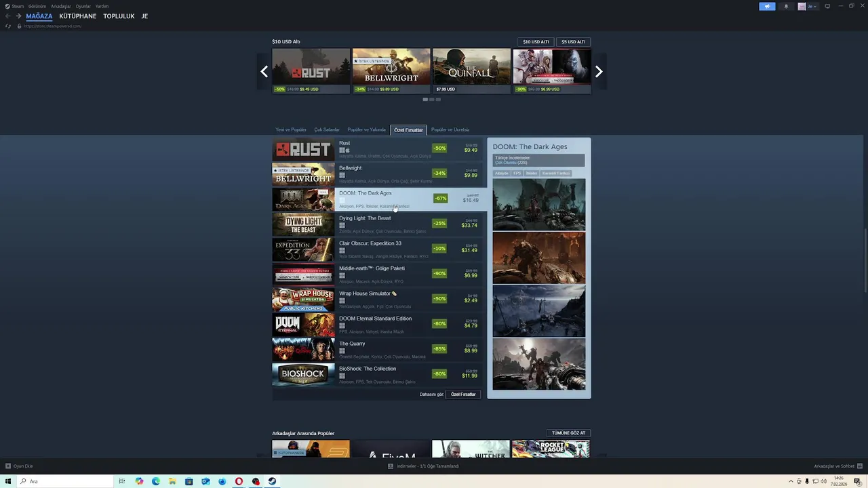The image size is (868, 488).
Task: Select the Çok Satanlar tab
Action: [x=327, y=129]
